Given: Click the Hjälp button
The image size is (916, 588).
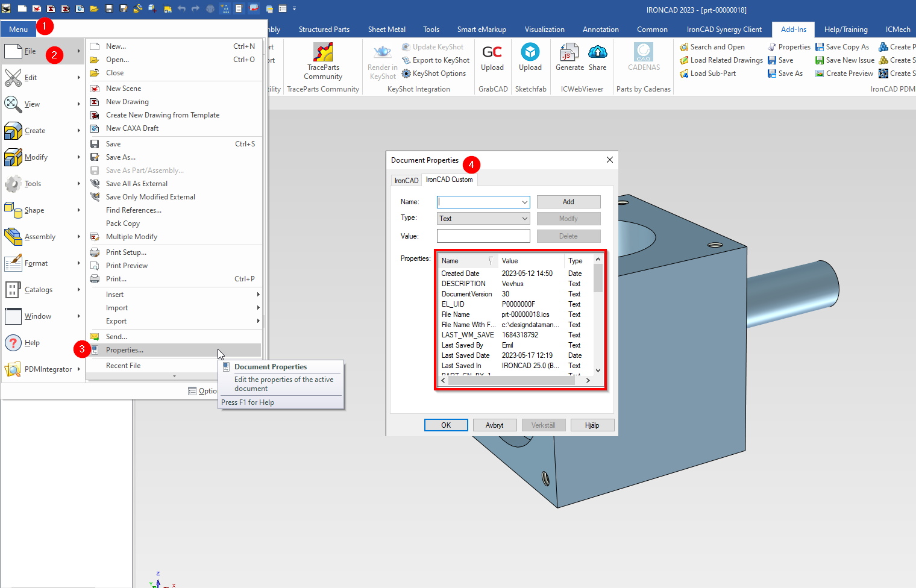Looking at the screenshot, I should pyautogui.click(x=592, y=425).
